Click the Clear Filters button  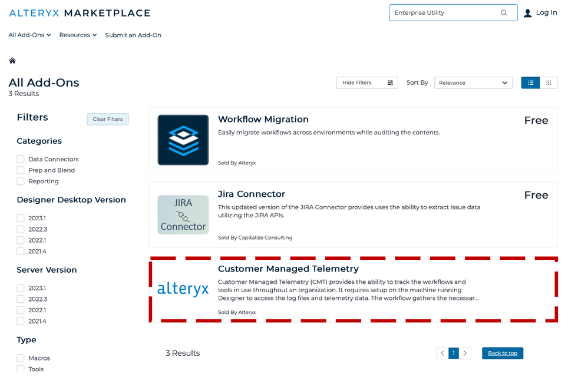(108, 119)
